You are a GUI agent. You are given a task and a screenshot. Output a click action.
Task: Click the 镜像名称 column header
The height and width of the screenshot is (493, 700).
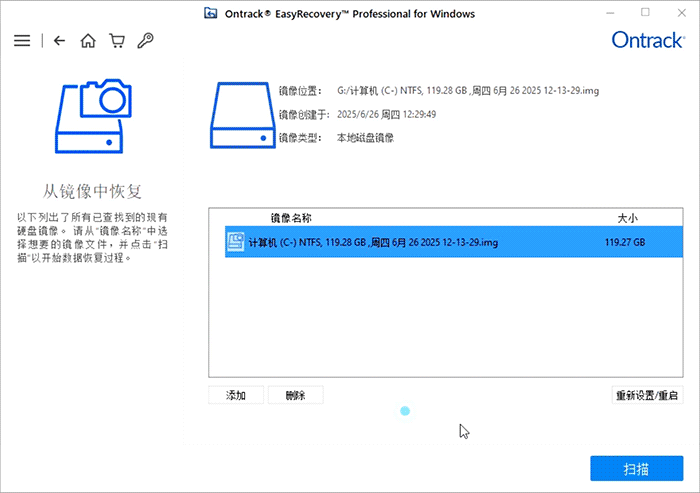pyautogui.click(x=291, y=218)
